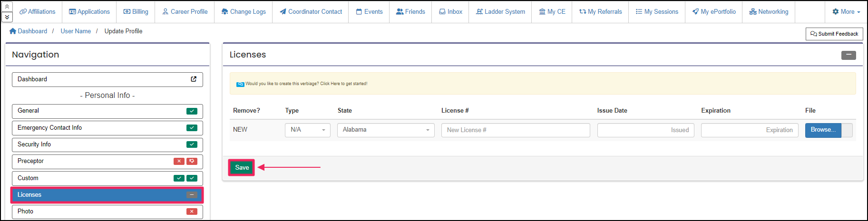Screen dimensions: 868x221
Task: Click the double up-arrow collapse icon
Action: (7, 7)
